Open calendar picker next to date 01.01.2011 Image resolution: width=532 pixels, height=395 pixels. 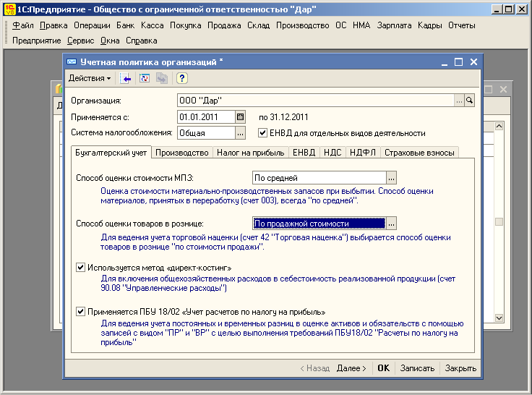(240, 117)
